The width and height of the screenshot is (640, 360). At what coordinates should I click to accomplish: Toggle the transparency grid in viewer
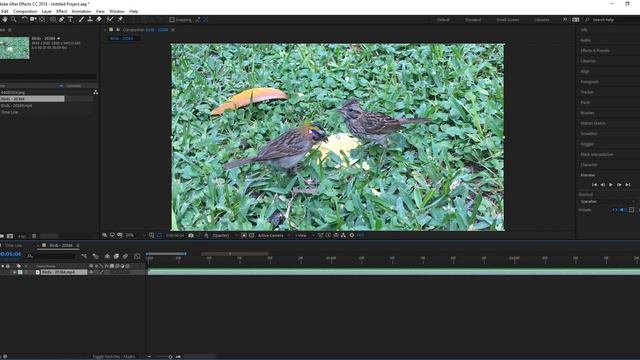[251, 236]
